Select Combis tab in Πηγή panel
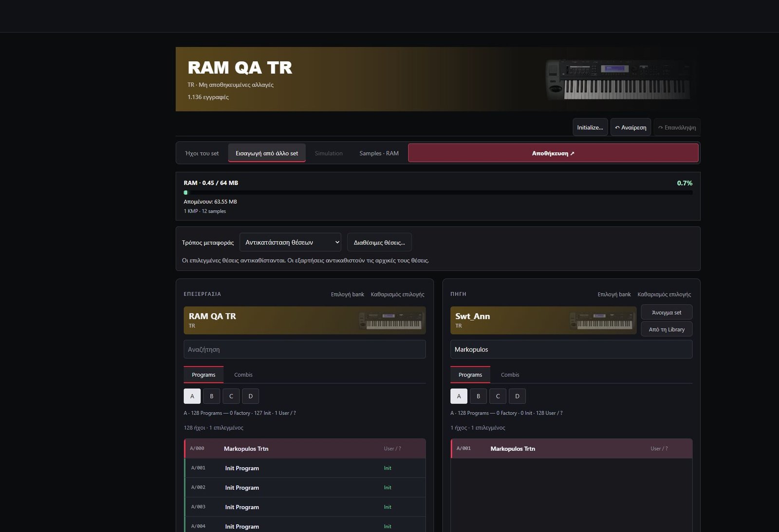The width and height of the screenshot is (779, 532). tap(510, 375)
